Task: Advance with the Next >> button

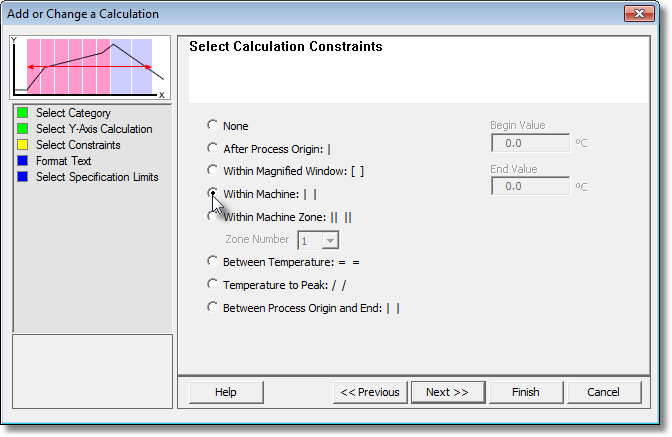Action: 448,392
